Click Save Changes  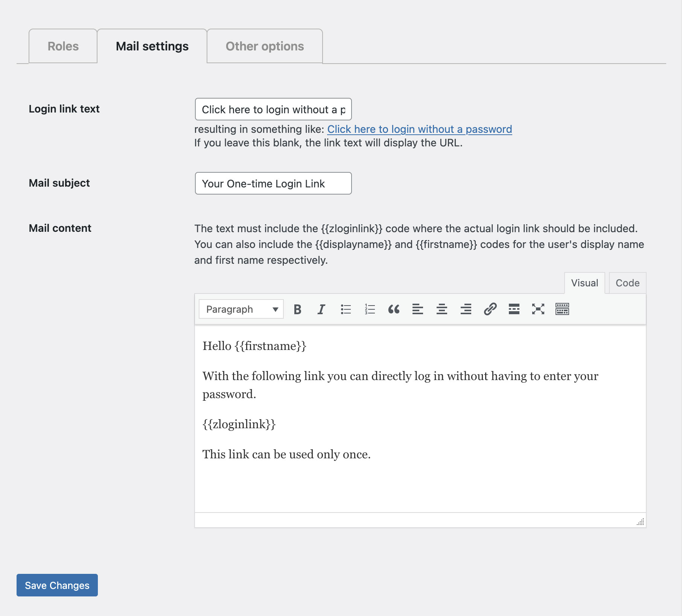(57, 585)
